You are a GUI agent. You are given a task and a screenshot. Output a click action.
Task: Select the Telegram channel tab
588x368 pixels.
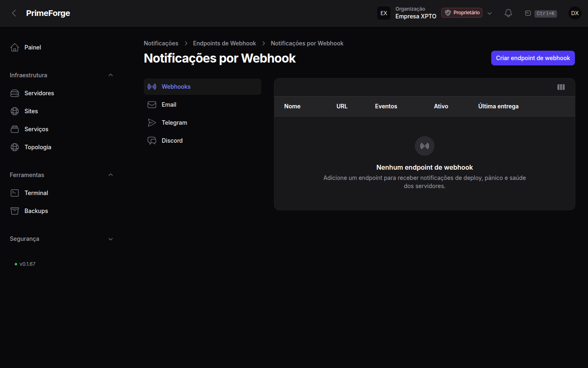point(203,123)
